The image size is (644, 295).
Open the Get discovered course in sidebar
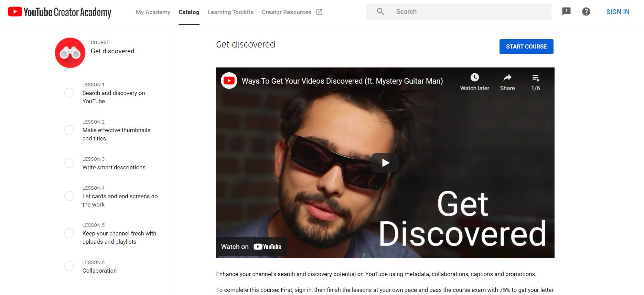click(112, 51)
